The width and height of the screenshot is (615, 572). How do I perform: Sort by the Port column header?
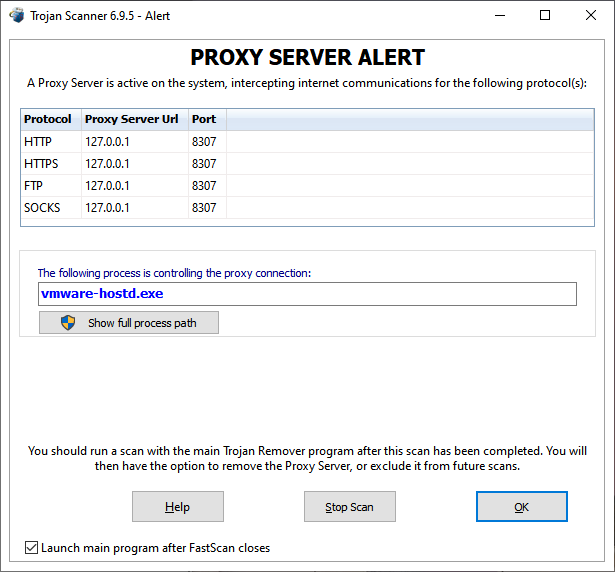[207, 119]
